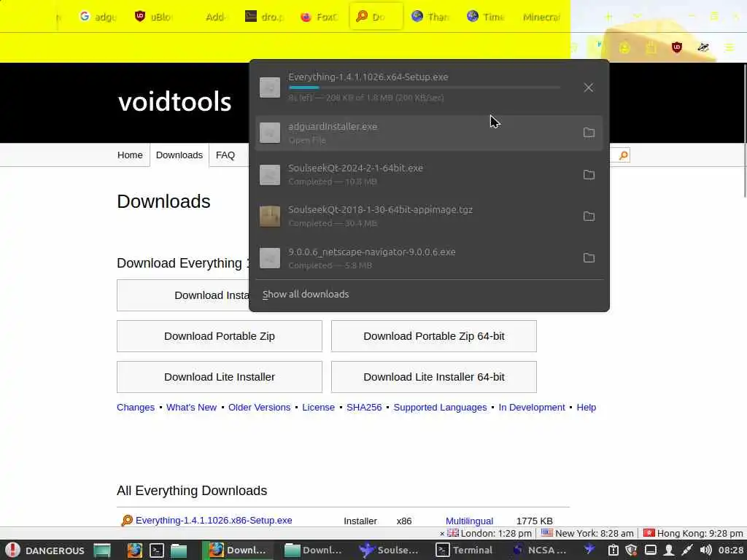Click the New York: 8:28 am clock entry

tap(587, 533)
